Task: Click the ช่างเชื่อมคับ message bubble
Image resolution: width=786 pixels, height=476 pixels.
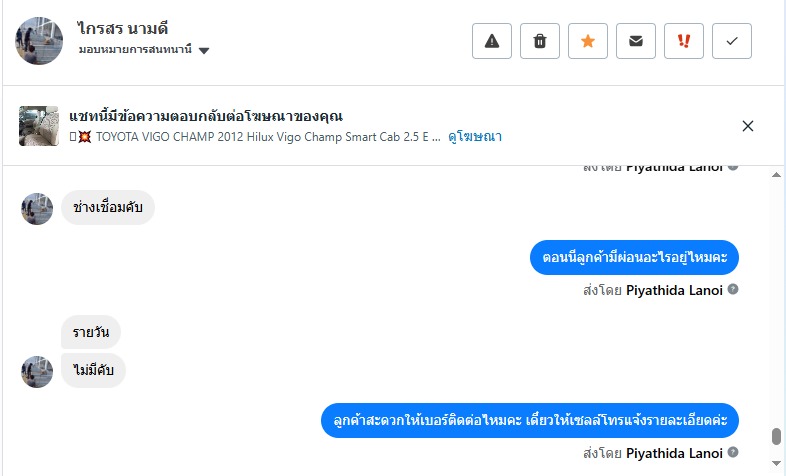Action: pos(108,207)
